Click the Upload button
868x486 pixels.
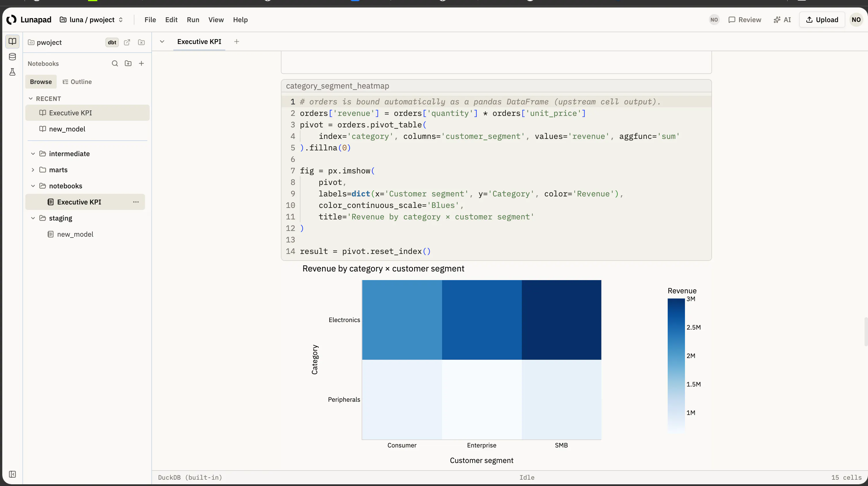click(822, 20)
